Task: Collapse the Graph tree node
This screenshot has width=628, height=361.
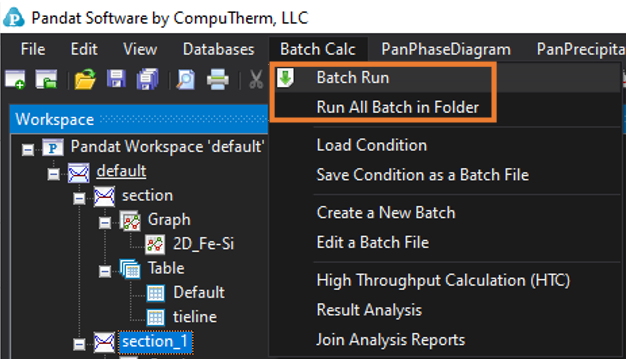Action: tap(105, 223)
